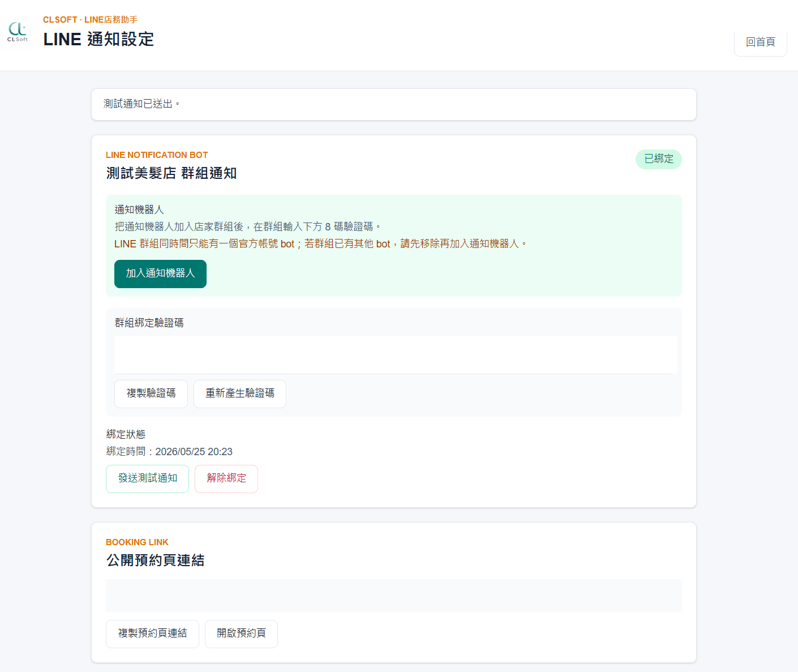Unbind group with 解除綁定 button
The height and width of the screenshot is (672, 798).
click(x=226, y=478)
